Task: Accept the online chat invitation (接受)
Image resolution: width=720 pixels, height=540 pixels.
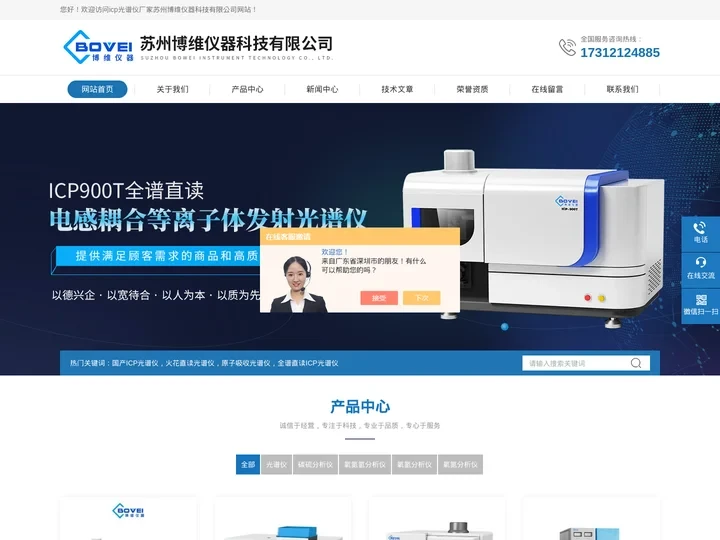Action: (379, 298)
